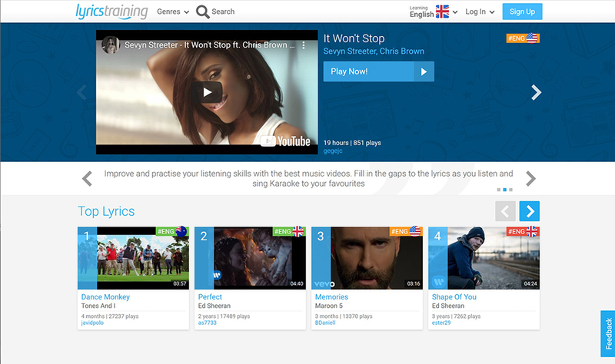
Task: Select the third tip pagination dot
Action: click(510, 190)
